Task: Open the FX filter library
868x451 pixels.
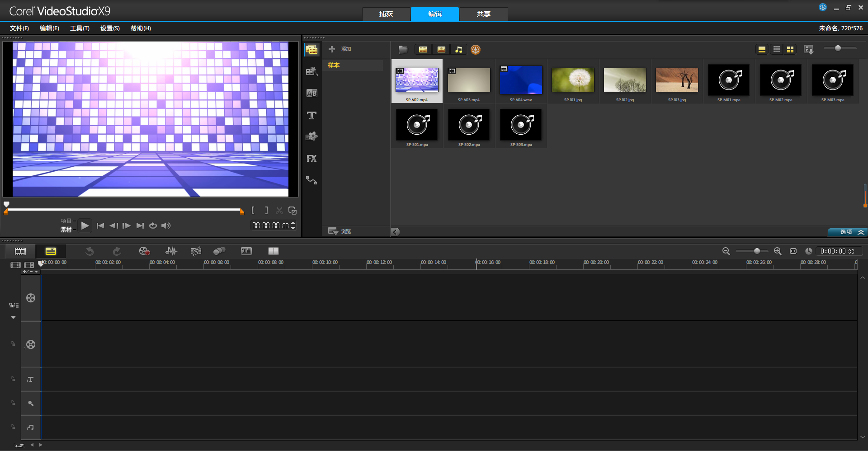Action: 311,159
